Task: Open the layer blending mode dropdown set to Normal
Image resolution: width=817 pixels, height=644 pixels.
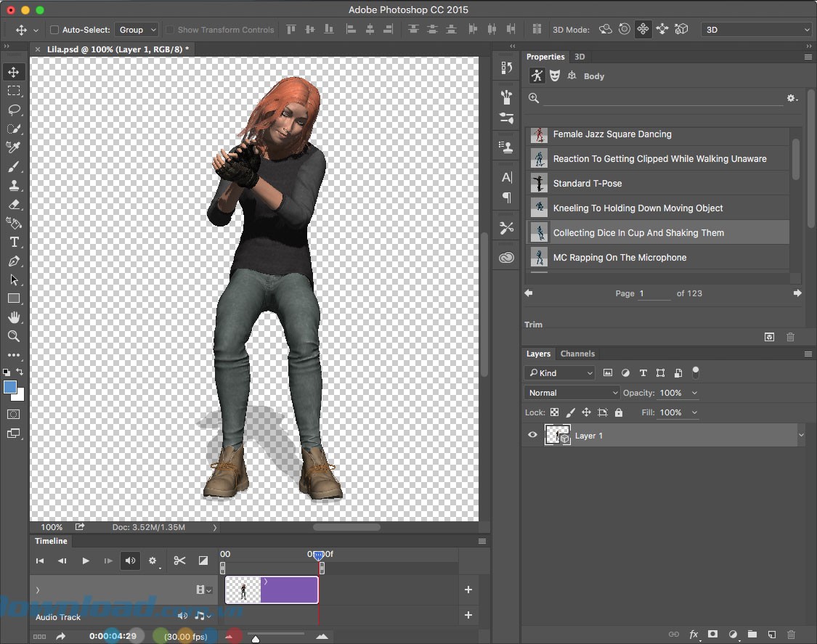Action: pos(572,392)
